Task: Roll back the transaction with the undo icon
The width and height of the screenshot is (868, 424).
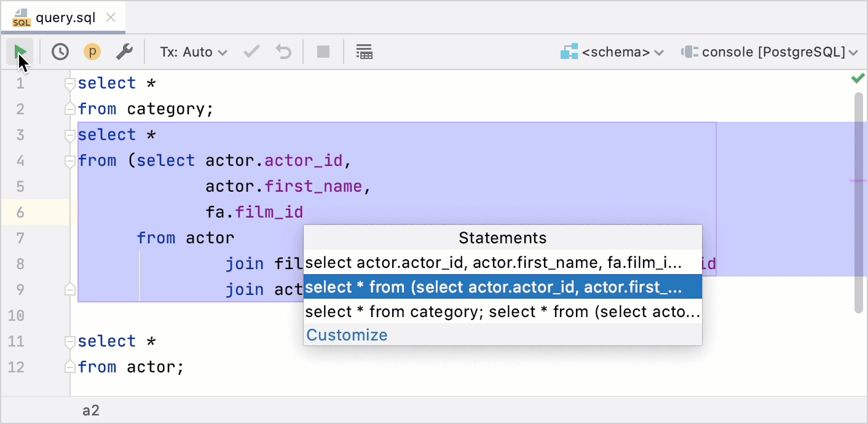Action: click(283, 52)
